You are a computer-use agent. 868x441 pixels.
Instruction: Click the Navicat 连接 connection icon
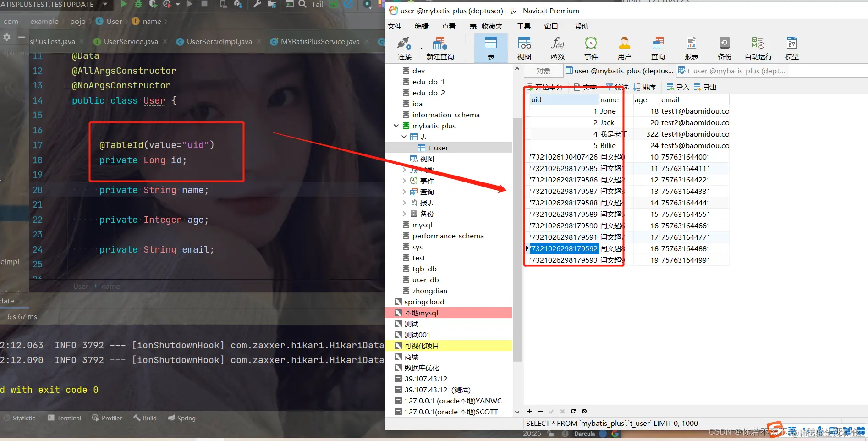[404, 48]
